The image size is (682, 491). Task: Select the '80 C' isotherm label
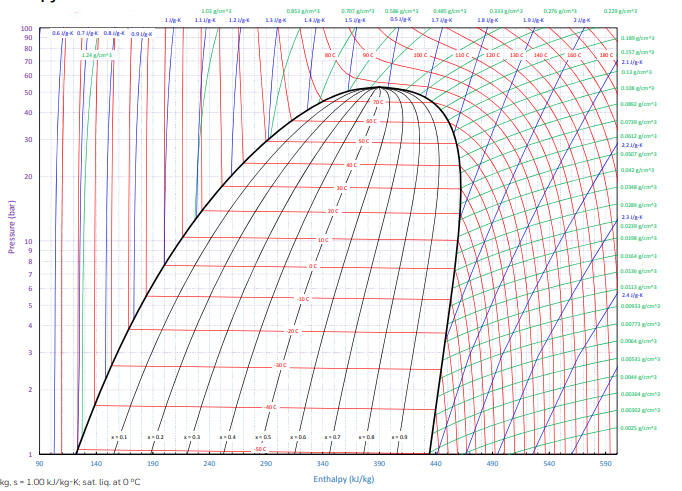330,55
